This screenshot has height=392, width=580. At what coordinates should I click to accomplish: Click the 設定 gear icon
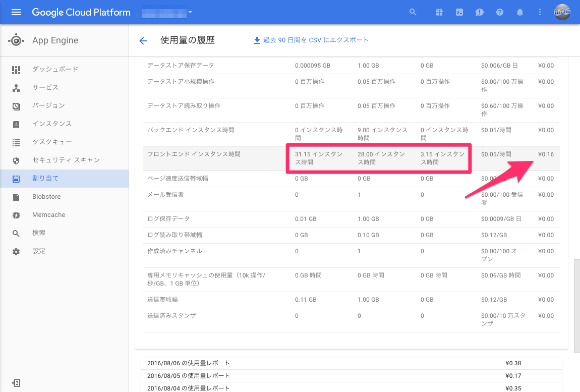click(16, 251)
